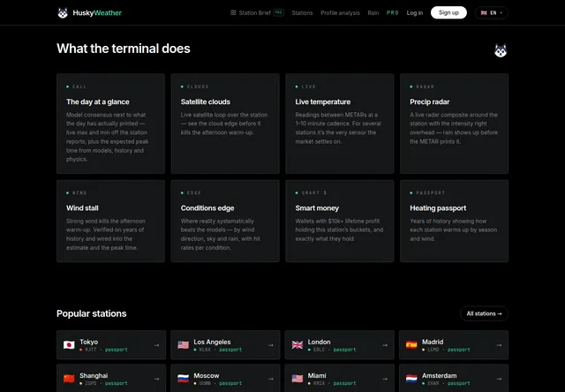Image resolution: width=565 pixels, height=392 pixels.
Task: Select the Smart money feature card
Action: pos(339,221)
